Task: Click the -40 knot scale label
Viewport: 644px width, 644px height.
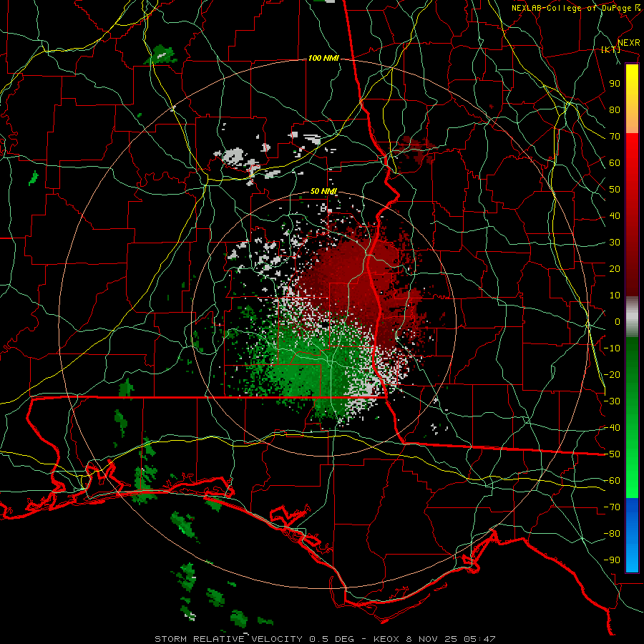Action: click(x=612, y=428)
